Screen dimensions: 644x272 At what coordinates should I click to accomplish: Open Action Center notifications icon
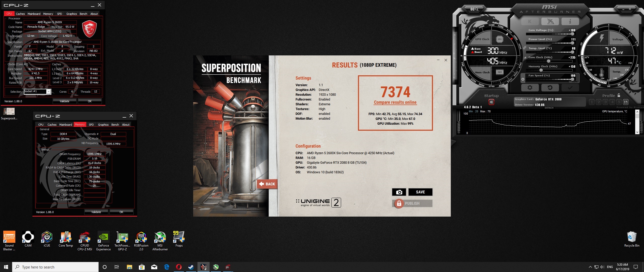pyautogui.click(x=636, y=267)
